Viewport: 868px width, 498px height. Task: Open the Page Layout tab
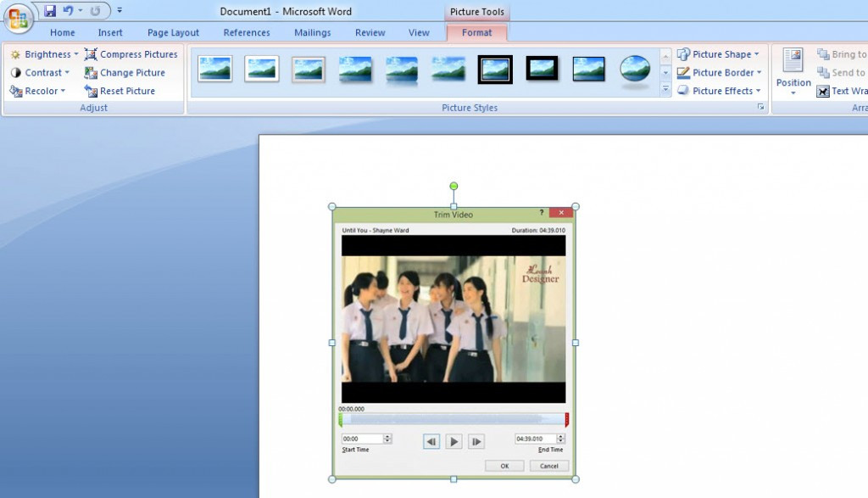[173, 33]
